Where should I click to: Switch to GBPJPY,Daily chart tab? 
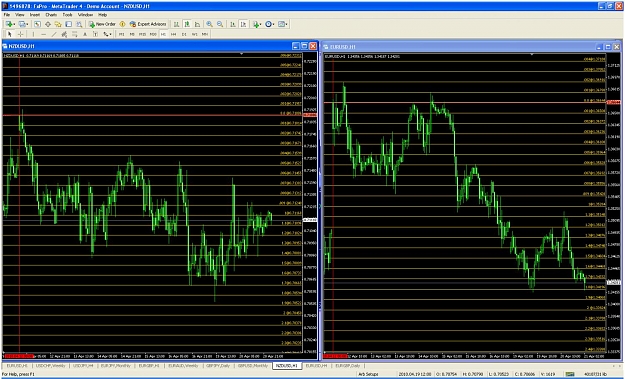click(x=218, y=365)
